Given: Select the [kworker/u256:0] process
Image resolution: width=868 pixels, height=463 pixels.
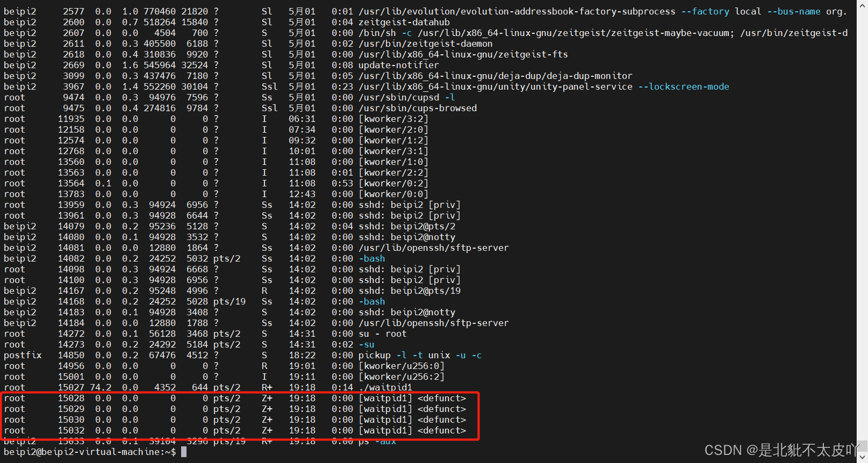Looking at the screenshot, I should click(x=401, y=366).
